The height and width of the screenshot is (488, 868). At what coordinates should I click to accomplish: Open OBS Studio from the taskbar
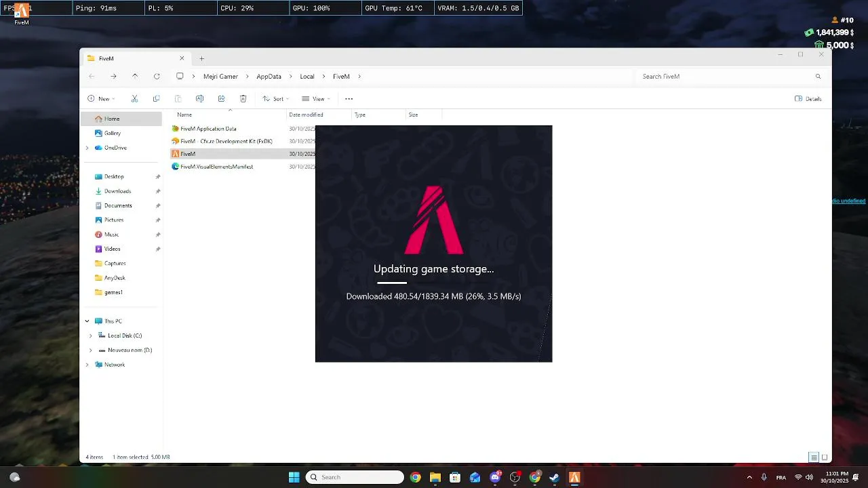point(515,477)
